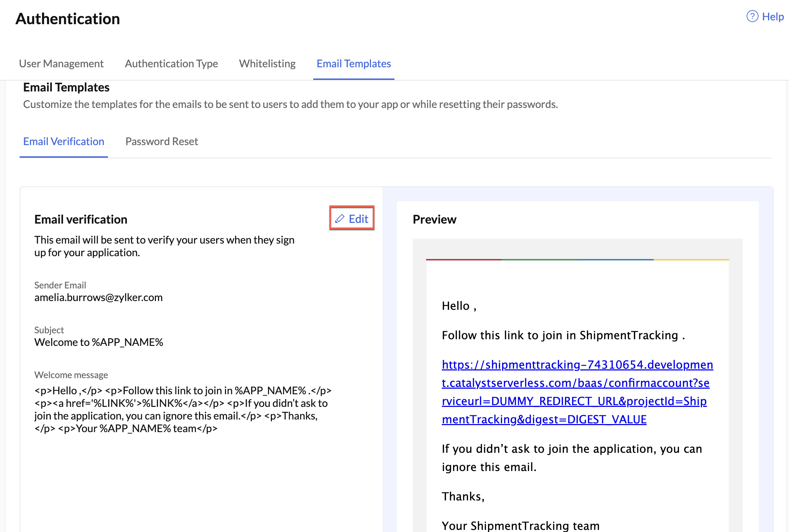Click the Preview heading label
The width and height of the screenshot is (789, 532).
click(x=434, y=219)
